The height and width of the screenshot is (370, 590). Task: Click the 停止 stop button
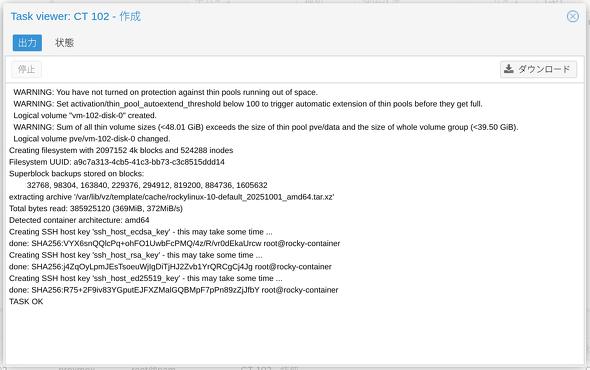tap(26, 69)
